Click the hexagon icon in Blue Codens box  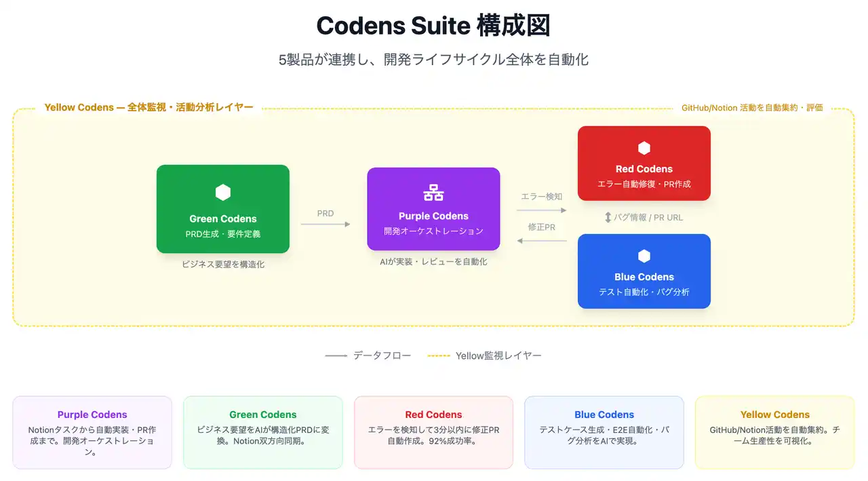coord(644,256)
